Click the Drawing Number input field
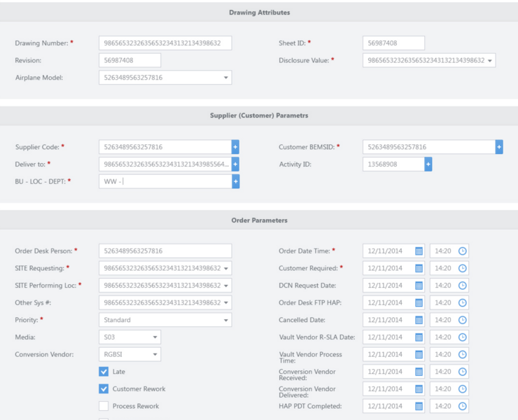 coord(165,43)
